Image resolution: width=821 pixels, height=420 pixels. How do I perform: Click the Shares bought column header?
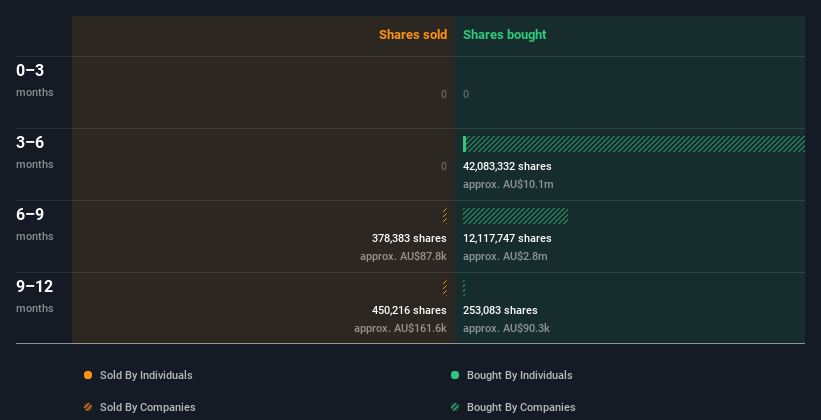click(x=504, y=35)
